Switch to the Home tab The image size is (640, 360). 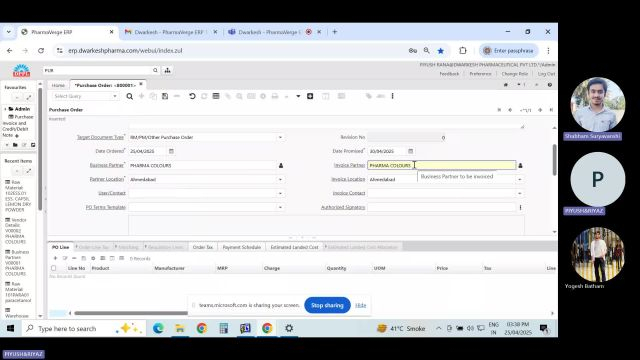click(58, 85)
